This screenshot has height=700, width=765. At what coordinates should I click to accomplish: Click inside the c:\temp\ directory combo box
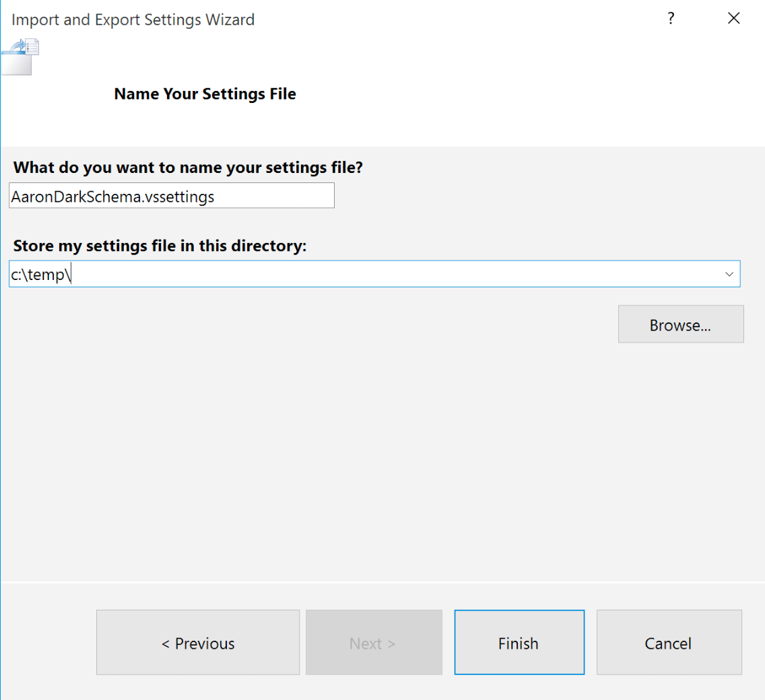click(364, 274)
